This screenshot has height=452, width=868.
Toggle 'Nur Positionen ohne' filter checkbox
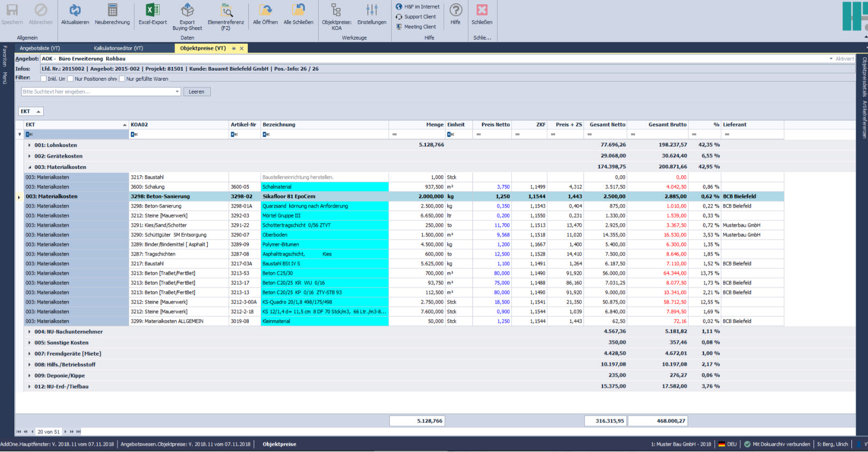click(70, 79)
